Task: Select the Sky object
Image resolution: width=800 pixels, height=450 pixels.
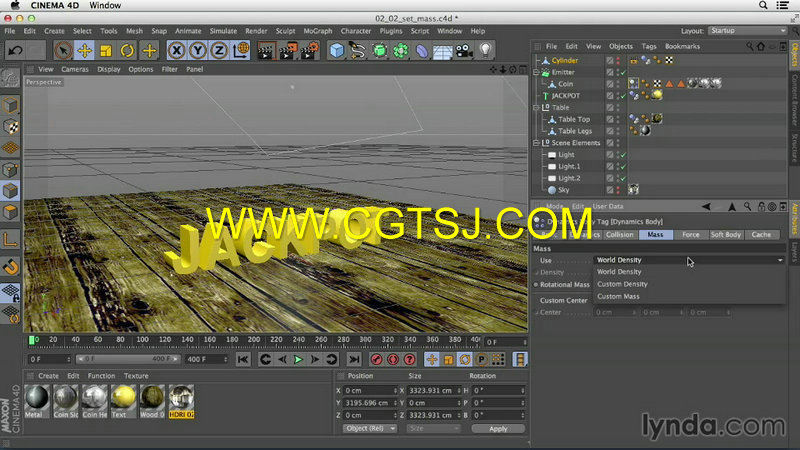Action: (x=563, y=190)
